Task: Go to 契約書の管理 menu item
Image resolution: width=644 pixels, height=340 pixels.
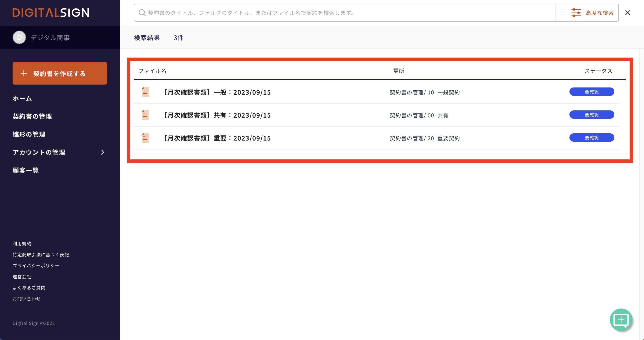Action: (32, 116)
